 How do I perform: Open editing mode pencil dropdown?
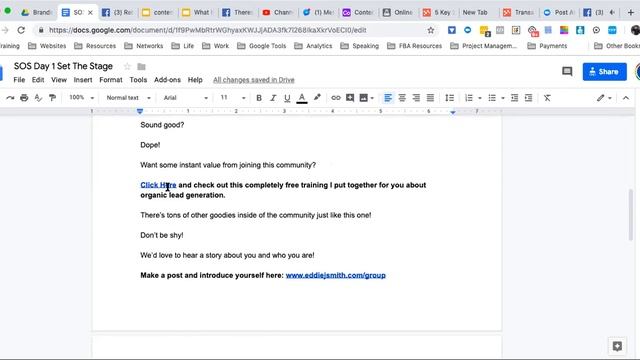(604, 98)
